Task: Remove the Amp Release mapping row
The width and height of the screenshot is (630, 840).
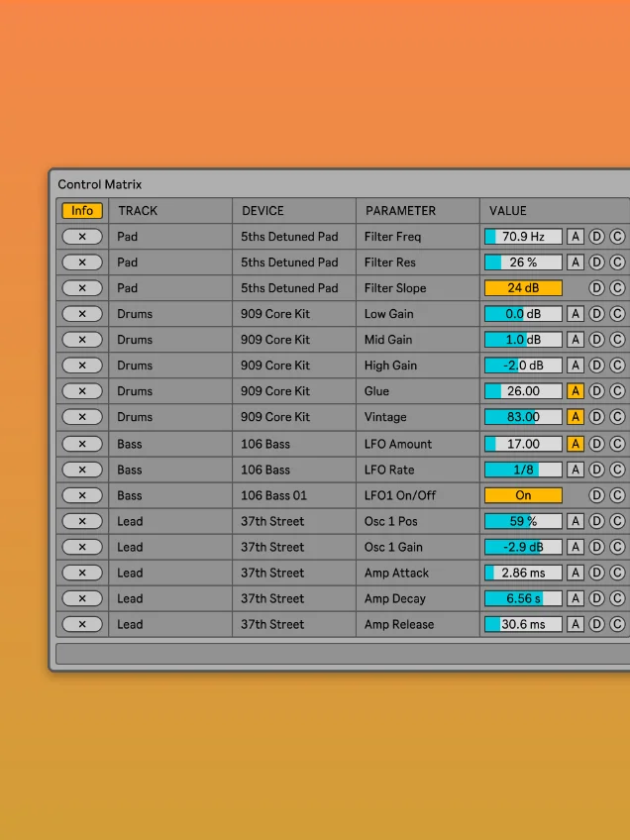Action: pyautogui.click(x=82, y=624)
